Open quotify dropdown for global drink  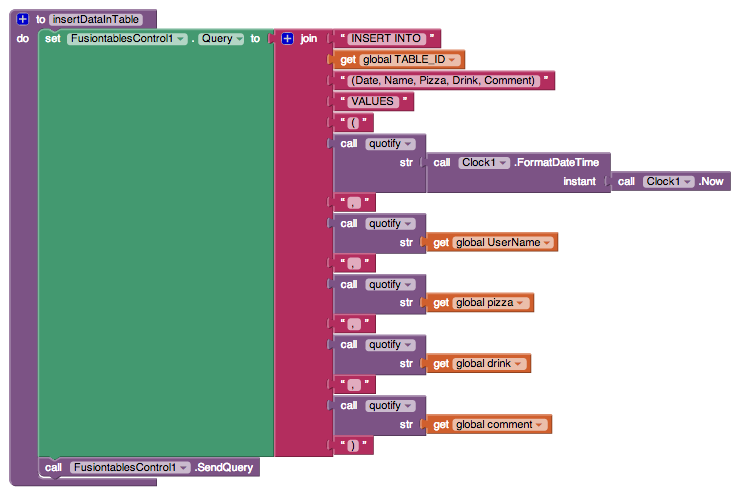point(390,345)
